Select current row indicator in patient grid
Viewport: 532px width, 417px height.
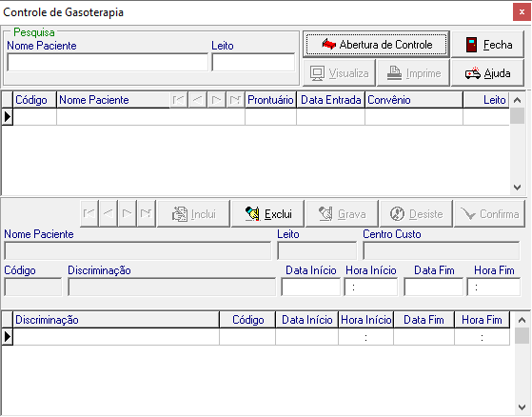point(8,117)
